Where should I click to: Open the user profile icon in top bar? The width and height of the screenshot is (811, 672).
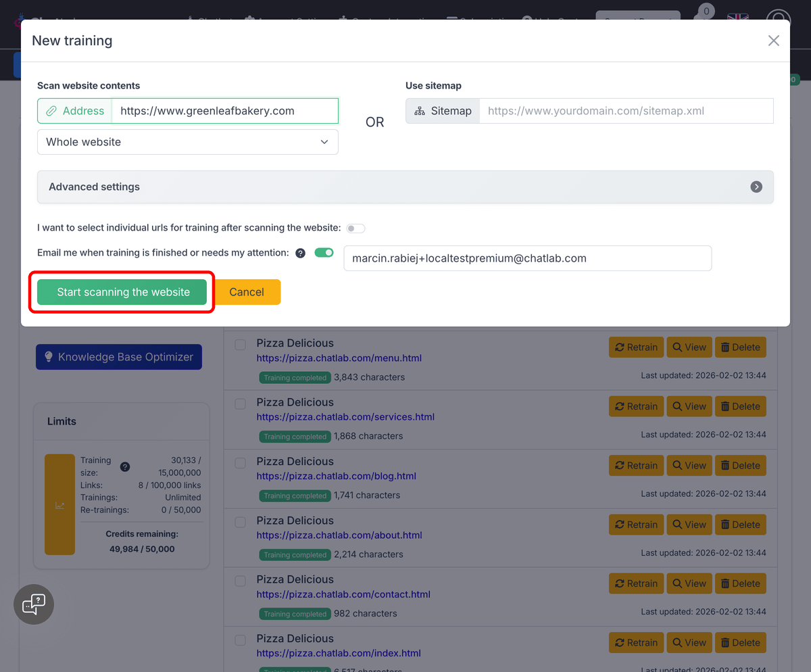coord(778,18)
